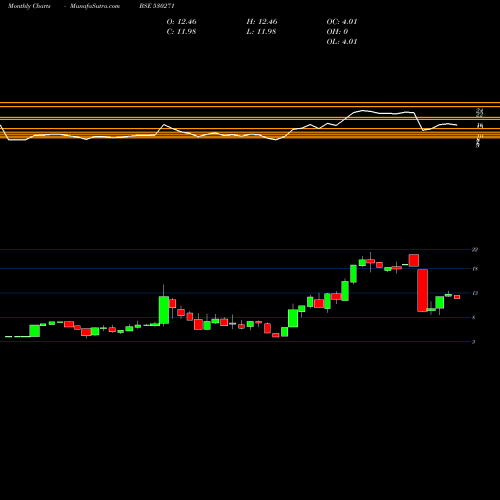500x500 pixels.
Task: Click the indicator axis label 16
Action: [480, 126]
